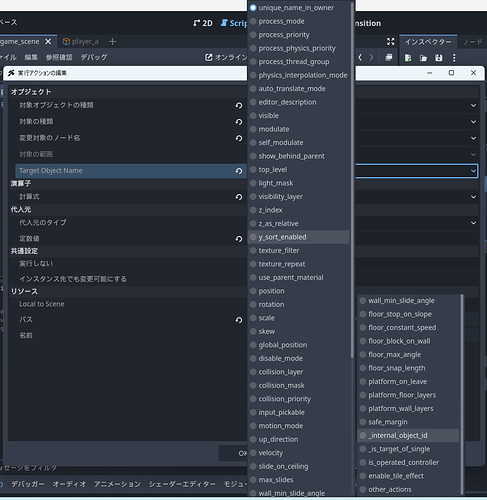Load a resource from disk in the inspector

point(423,58)
